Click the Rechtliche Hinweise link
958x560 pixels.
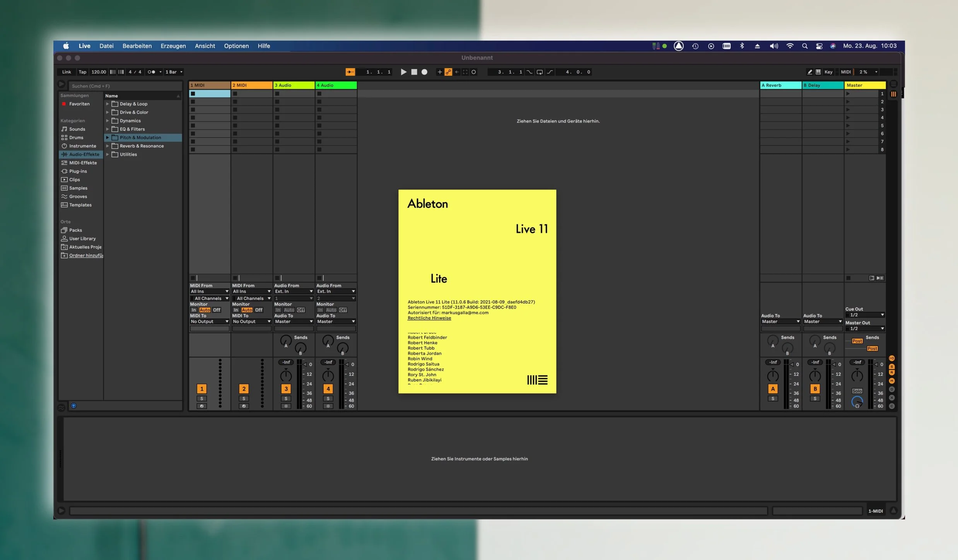(429, 318)
